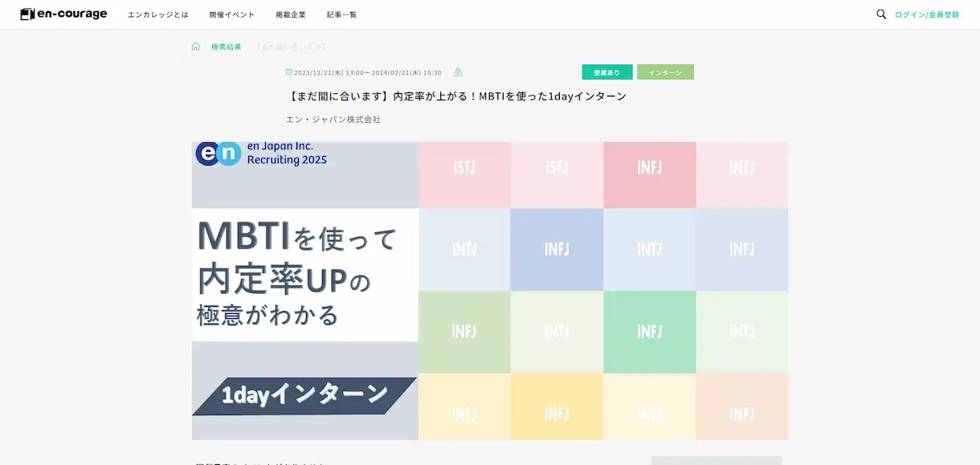This screenshot has width=980, height=465.
Task: Open the search magnifier icon
Action: point(881,14)
